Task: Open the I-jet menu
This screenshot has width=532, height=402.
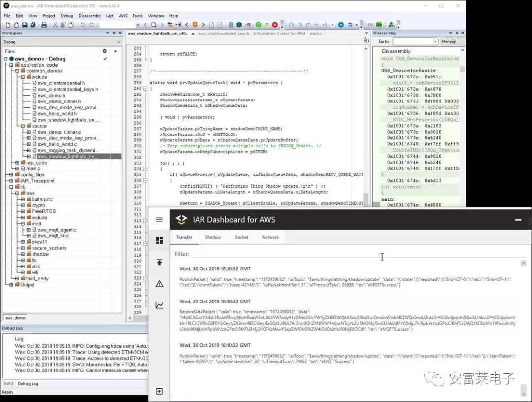Action: coord(110,16)
